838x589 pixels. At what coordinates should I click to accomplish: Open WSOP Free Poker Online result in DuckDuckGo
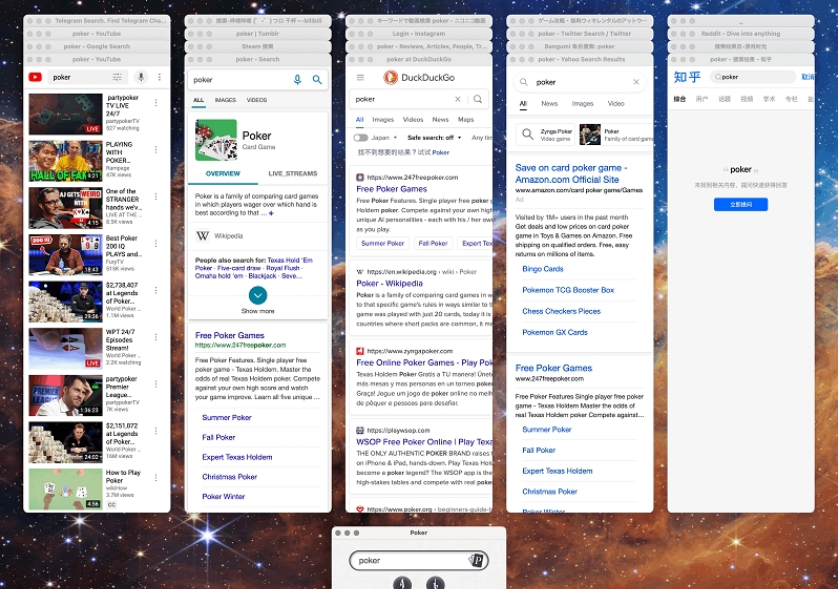[424, 442]
